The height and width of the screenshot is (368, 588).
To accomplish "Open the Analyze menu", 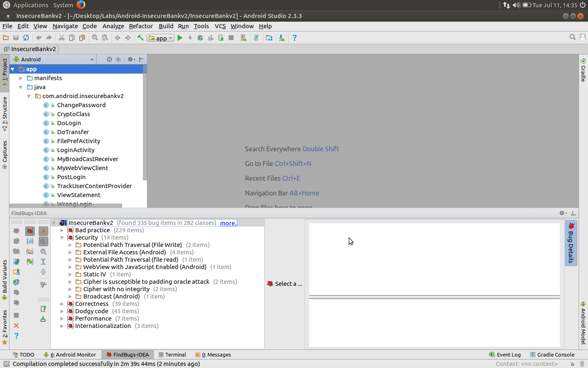I will 113,26.
